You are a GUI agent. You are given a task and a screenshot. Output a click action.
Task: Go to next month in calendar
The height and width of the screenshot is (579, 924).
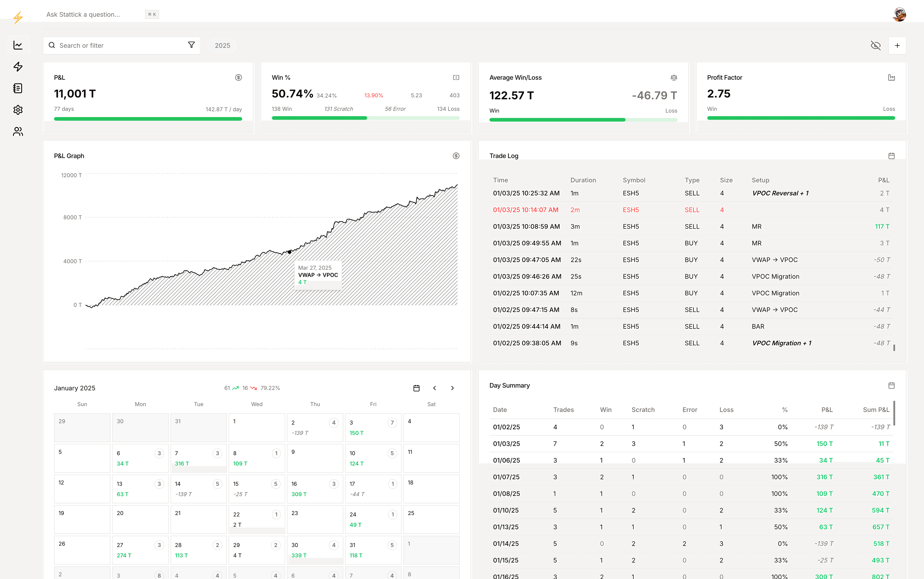[x=452, y=388]
